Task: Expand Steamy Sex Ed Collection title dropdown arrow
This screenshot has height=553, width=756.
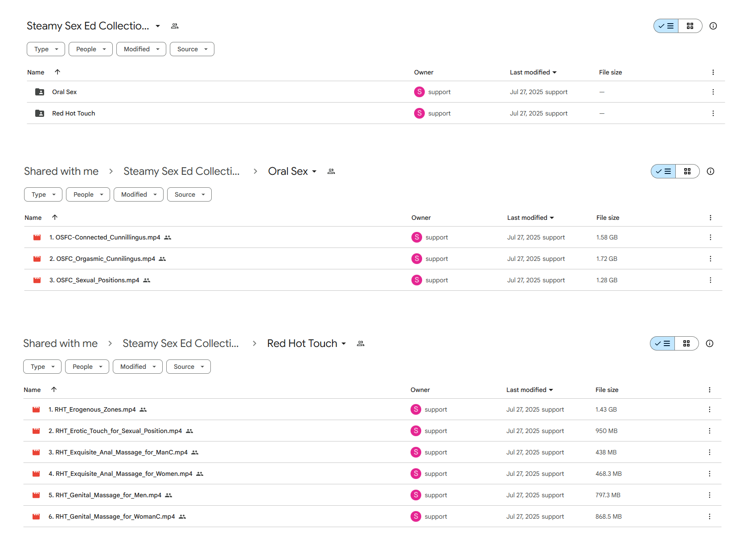Action: coord(158,26)
